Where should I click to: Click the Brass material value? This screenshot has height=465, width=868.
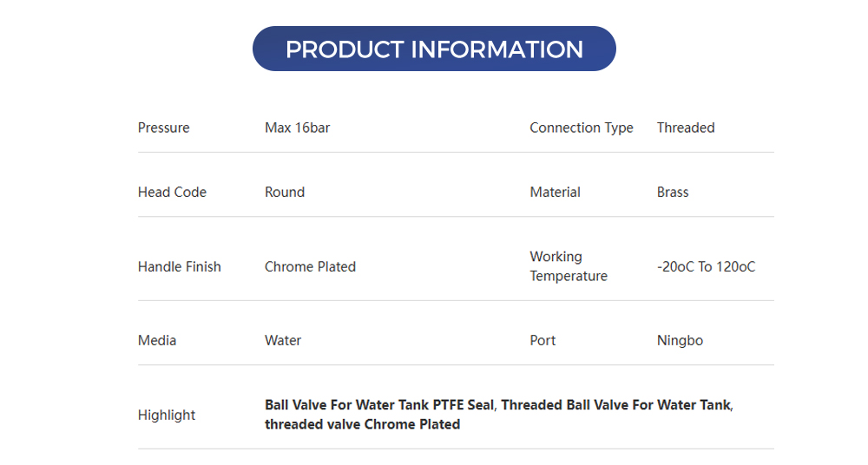[x=672, y=192]
